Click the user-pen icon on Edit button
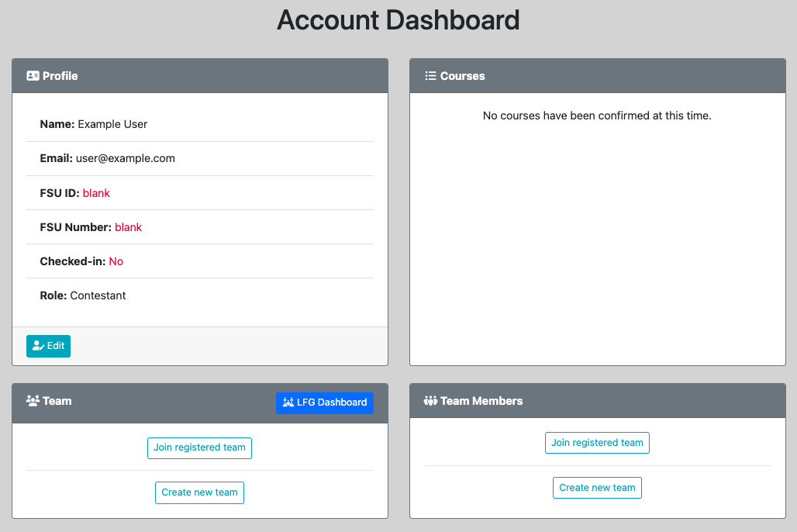 coord(38,346)
